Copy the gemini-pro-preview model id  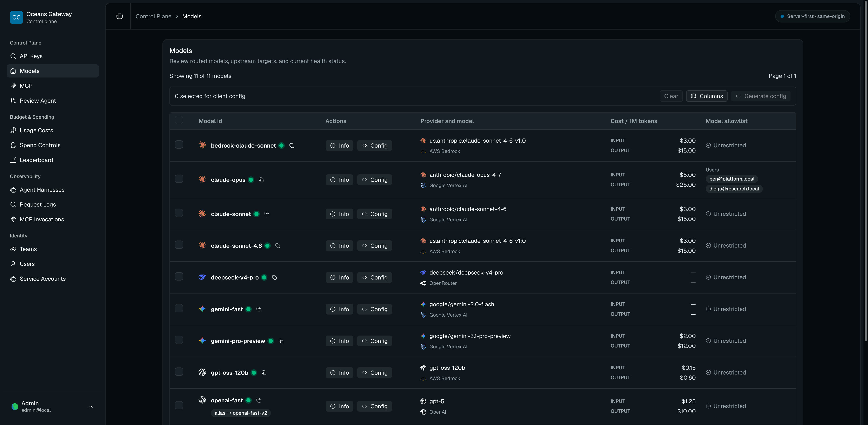281,341
